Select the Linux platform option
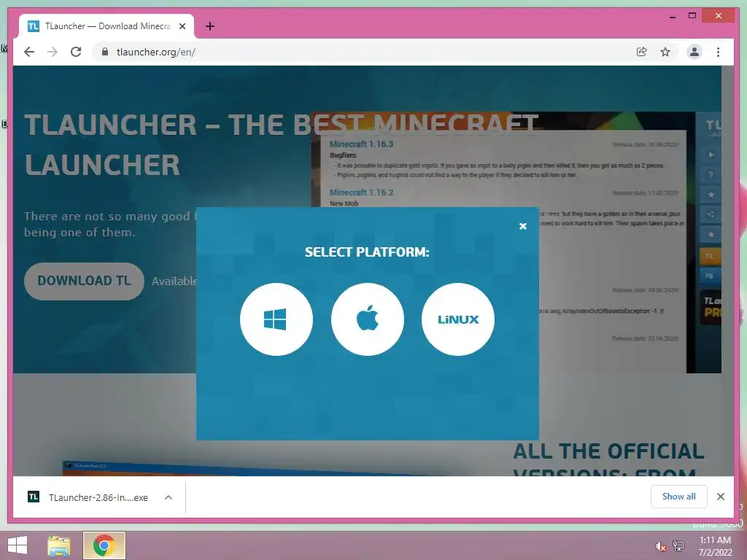 [x=458, y=319]
